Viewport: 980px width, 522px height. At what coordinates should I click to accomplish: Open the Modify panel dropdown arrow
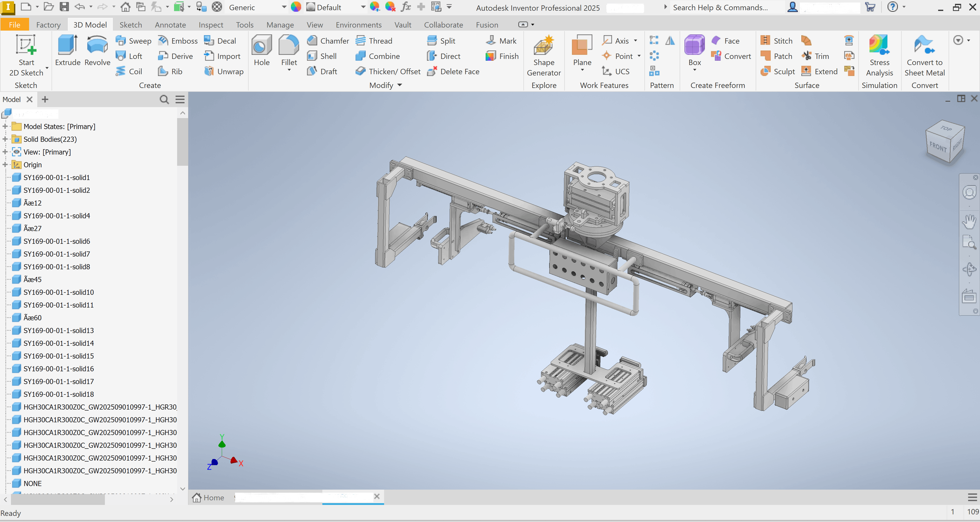(399, 85)
